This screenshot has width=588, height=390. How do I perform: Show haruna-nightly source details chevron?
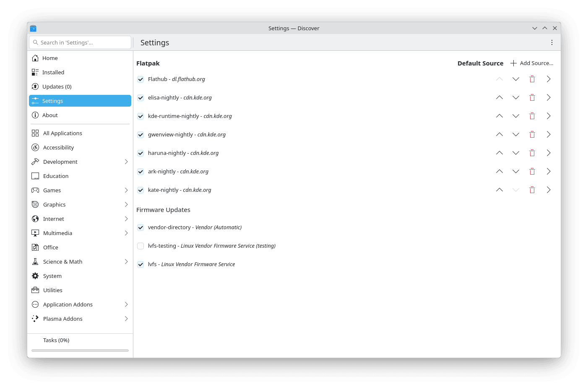click(549, 153)
